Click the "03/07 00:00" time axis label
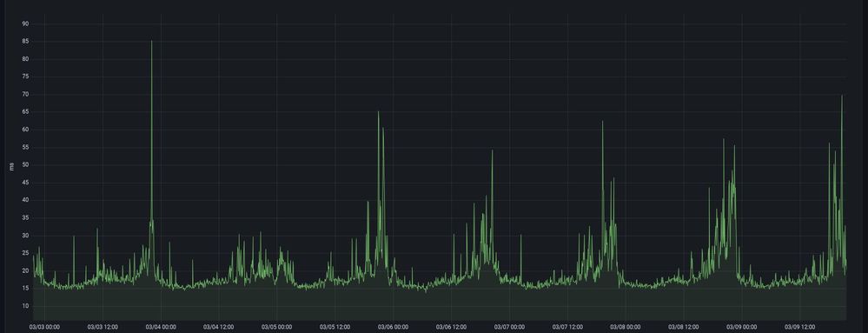 pos(509,328)
